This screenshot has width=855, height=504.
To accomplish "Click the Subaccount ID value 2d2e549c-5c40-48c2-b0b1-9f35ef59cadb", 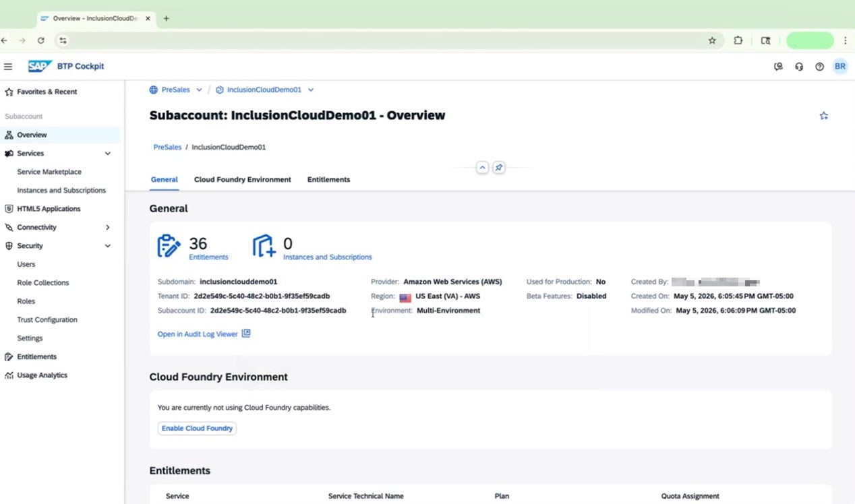I will point(278,311).
